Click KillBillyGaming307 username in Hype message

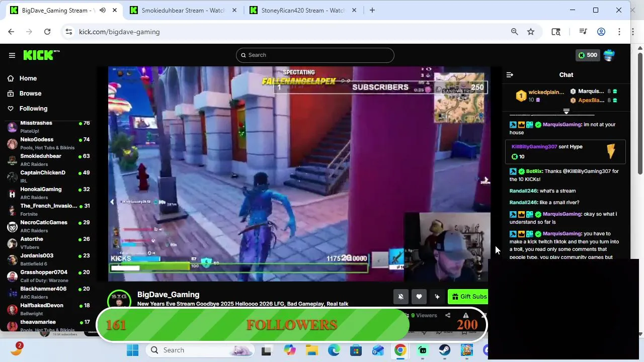(x=534, y=147)
